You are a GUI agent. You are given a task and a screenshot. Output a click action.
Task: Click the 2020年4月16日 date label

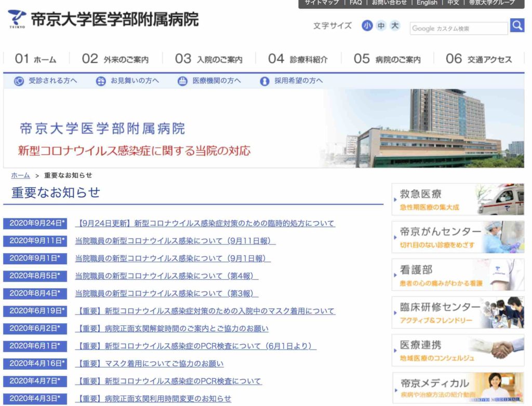point(35,363)
